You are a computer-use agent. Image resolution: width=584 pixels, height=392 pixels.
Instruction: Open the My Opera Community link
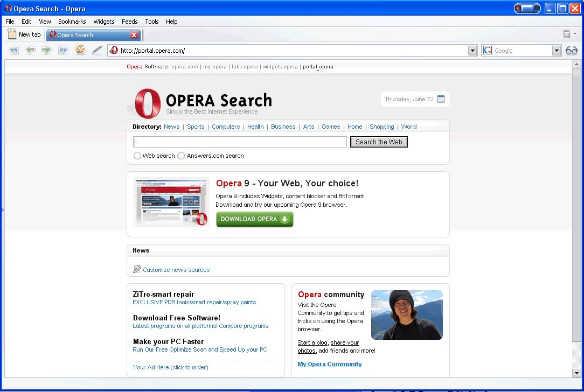click(330, 364)
